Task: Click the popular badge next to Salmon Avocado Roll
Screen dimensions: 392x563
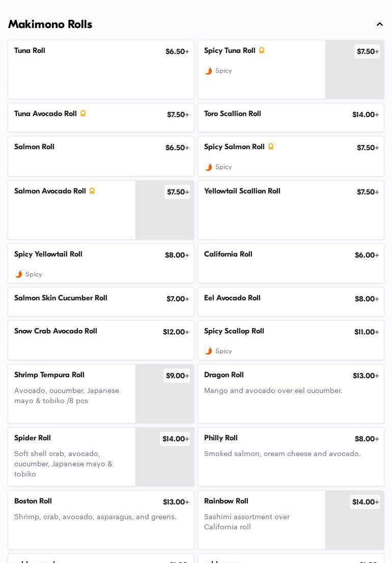Action: pyautogui.click(x=92, y=191)
